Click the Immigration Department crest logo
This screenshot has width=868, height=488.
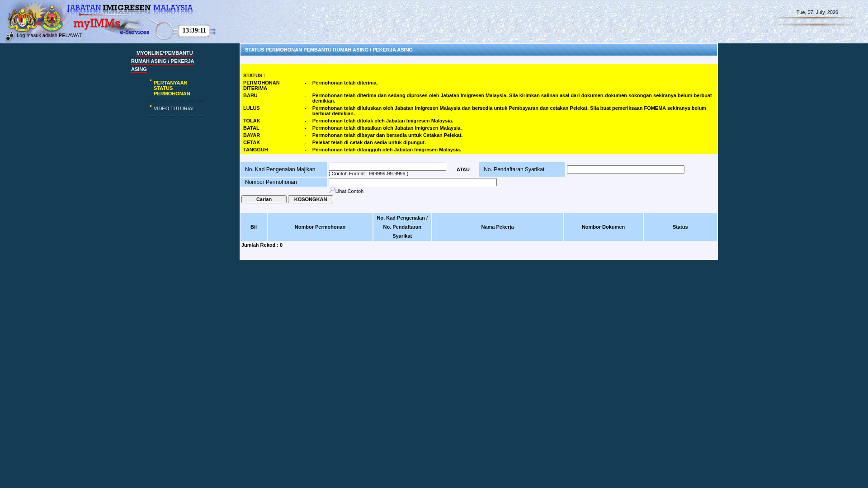point(52,19)
